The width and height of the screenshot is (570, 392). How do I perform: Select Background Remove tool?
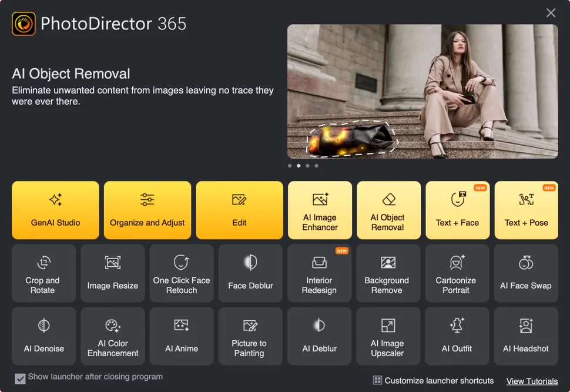tap(387, 273)
